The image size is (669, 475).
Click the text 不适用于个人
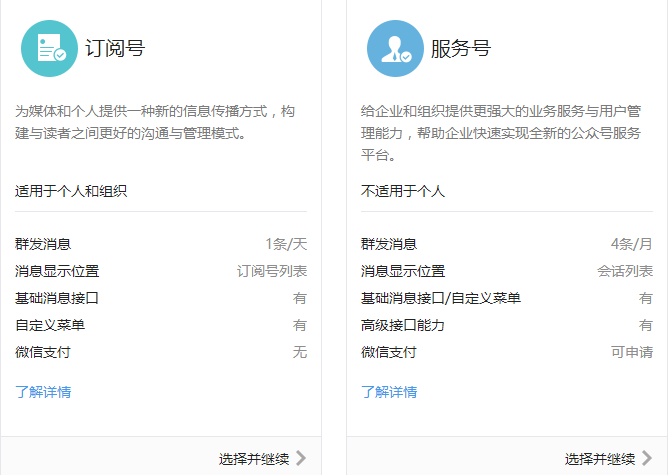pos(403,191)
